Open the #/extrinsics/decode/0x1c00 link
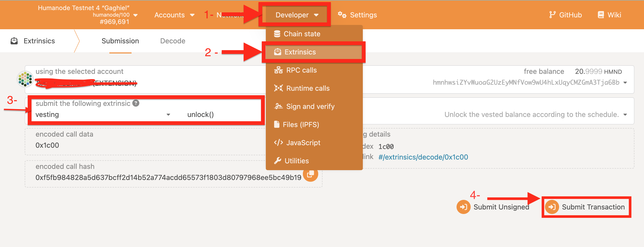 click(423, 157)
